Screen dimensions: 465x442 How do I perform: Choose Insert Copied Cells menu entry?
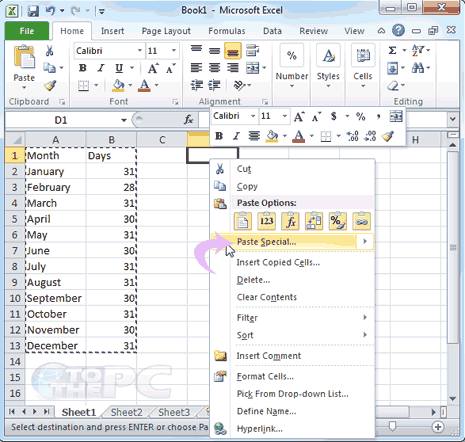[278, 262]
